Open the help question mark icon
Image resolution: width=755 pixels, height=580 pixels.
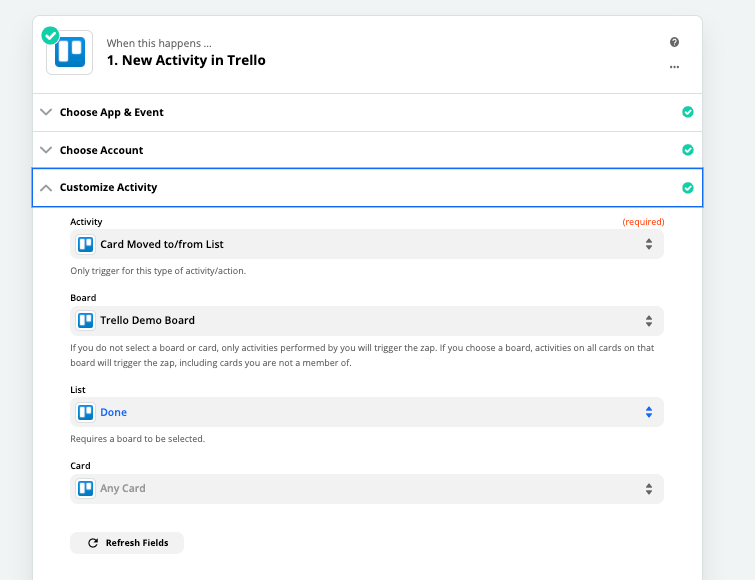(674, 43)
